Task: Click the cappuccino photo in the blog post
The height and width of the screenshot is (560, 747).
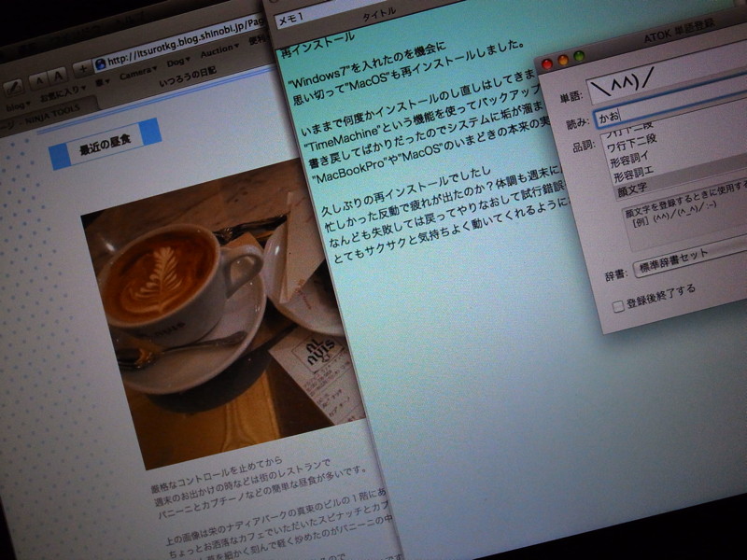Action: click(224, 315)
